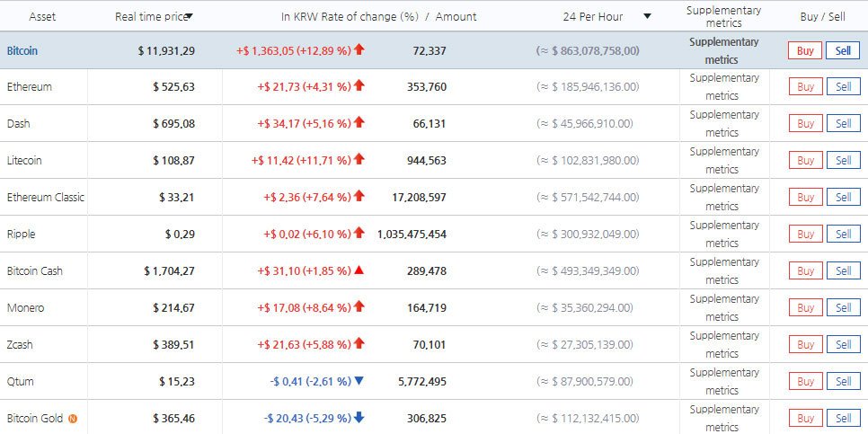868x434 pixels.
Task: Click the red up arrow in Bitcoin row
Action: tap(359, 50)
